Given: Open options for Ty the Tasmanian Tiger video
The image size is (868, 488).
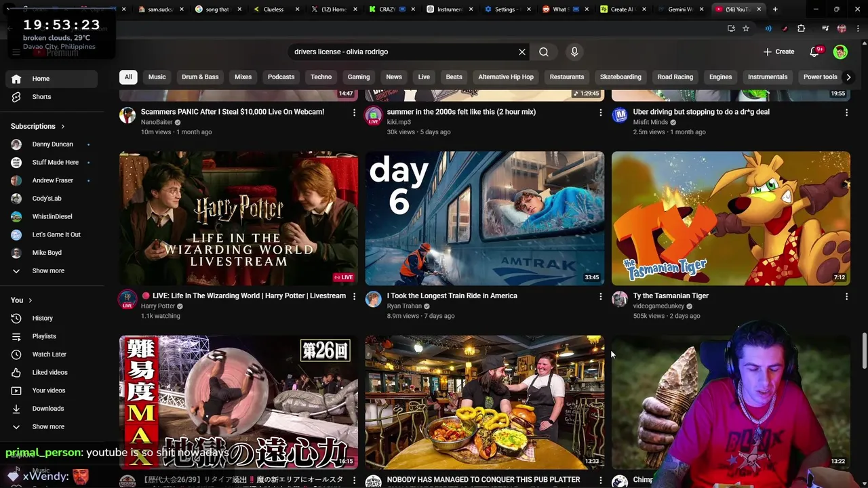Looking at the screenshot, I should tap(846, 296).
